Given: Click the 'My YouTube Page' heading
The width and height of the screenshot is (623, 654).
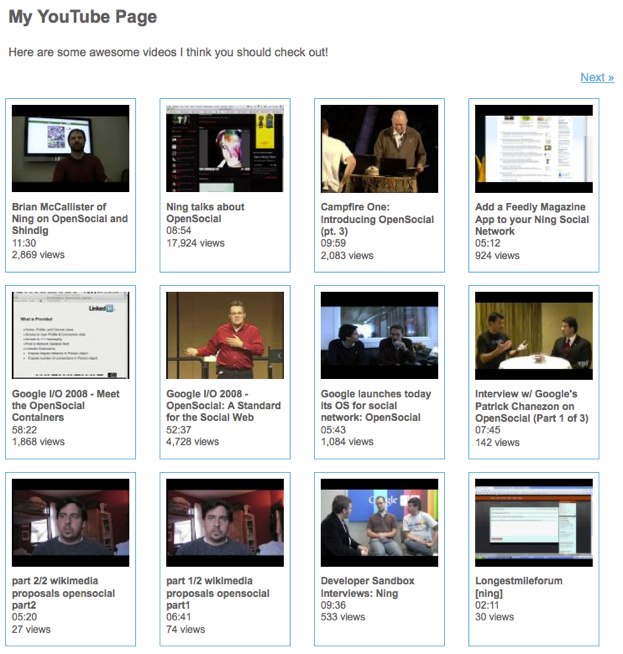Looking at the screenshot, I should pyautogui.click(x=83, y=17).
